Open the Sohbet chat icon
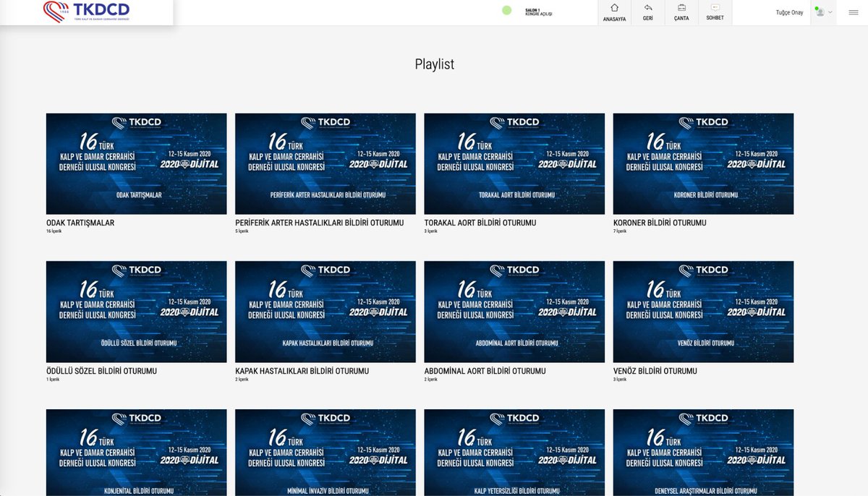This screenshot has height=496, width=868. tap(715, 8)
